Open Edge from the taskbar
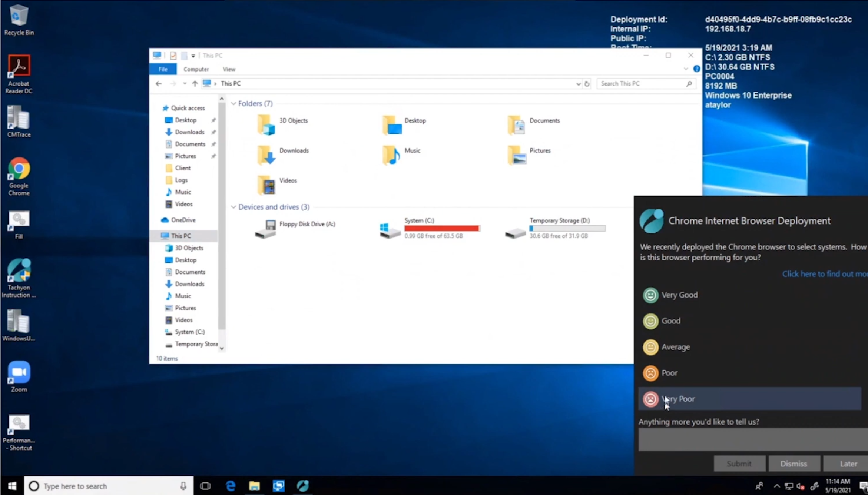This screenshot has width=868, height=495. pyautogui.click(x=231, y=486)
